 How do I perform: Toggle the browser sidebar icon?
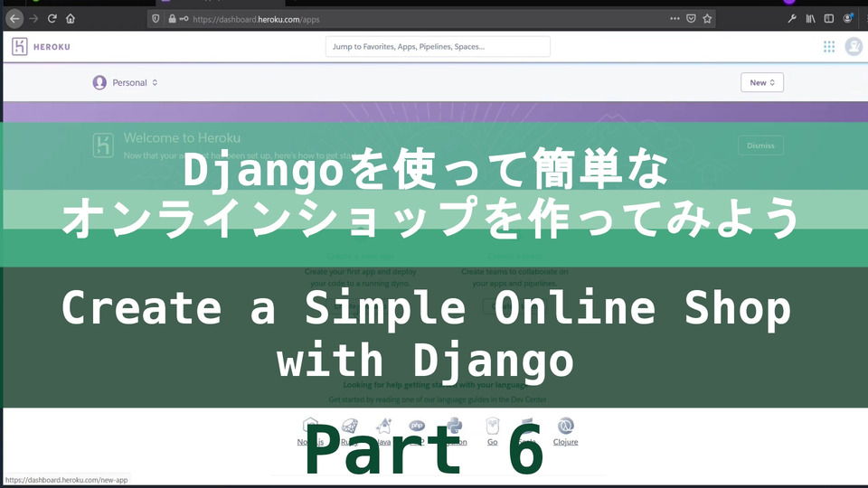(829, 19)
